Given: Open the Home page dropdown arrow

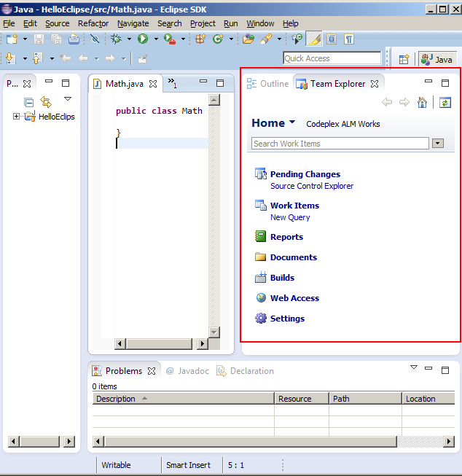Looking at the screenshot, I should click(292, 122).
